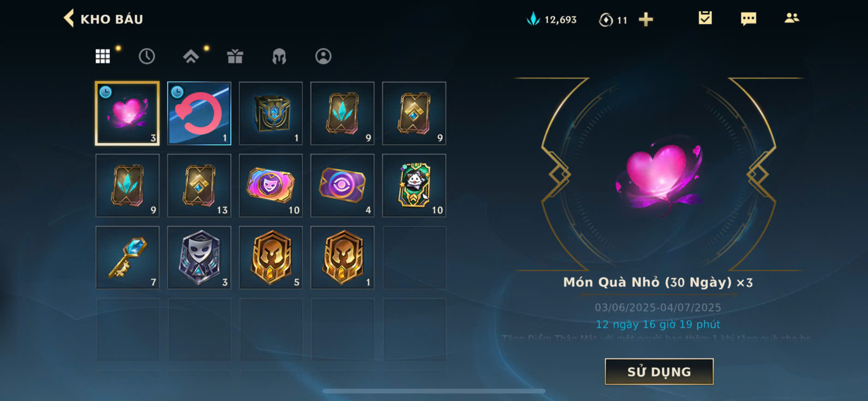Viewport: 868px width, 401px height.
Task: Go back from Kho Báu screen
Action: click(x=69, y=18)
